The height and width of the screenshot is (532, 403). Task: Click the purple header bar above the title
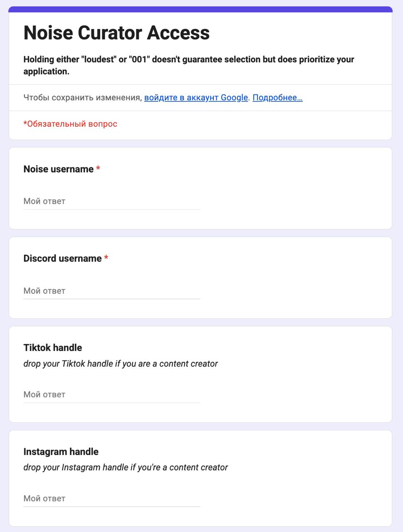tap(201, 9)
